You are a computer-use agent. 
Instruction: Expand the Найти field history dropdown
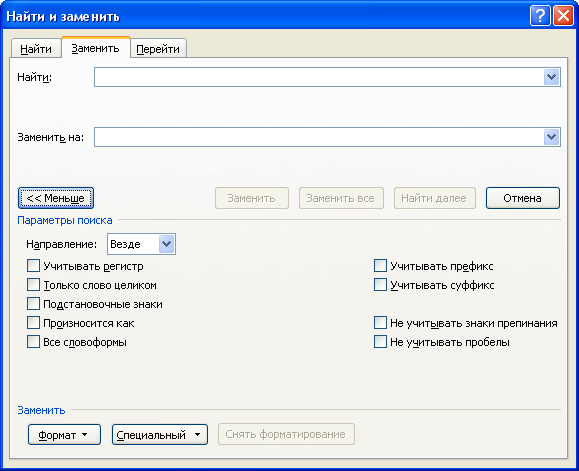(551, 77)
